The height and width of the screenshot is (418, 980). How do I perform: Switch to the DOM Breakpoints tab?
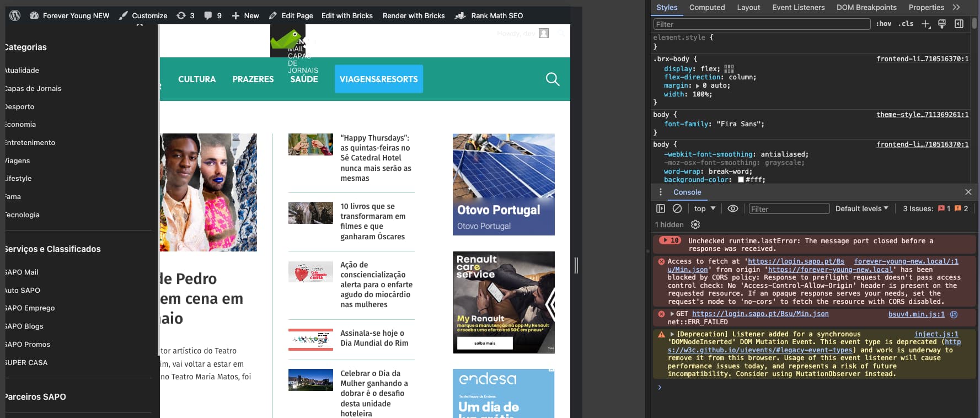[x=866, y=7]
